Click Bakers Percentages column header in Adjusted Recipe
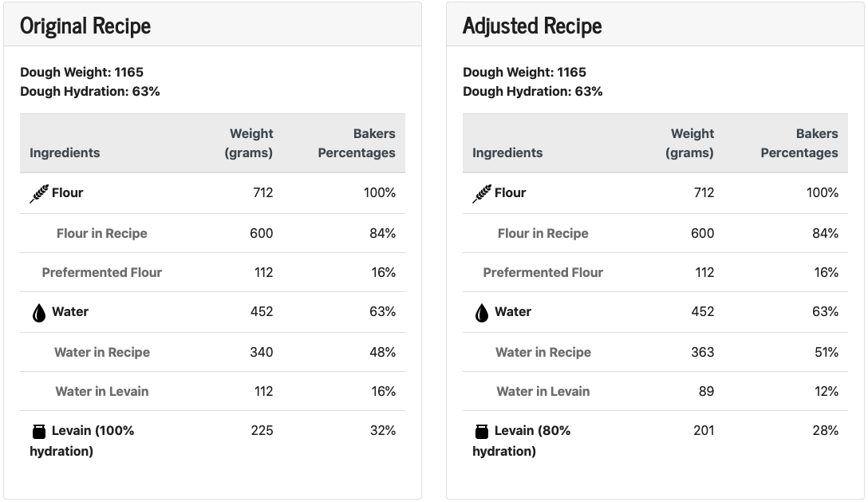The image size is (868, 502). (x=799, y=143)
